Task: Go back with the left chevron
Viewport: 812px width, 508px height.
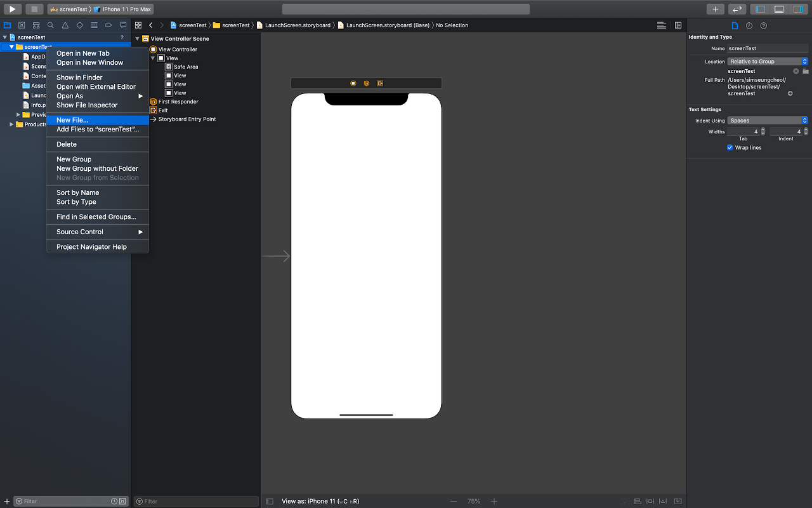Action: click(151, 25)
